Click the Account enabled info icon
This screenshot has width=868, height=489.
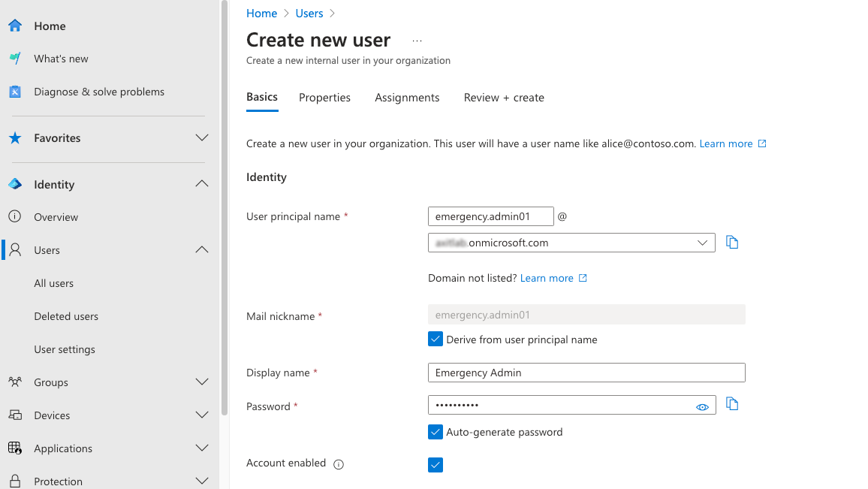coord(339,464)
